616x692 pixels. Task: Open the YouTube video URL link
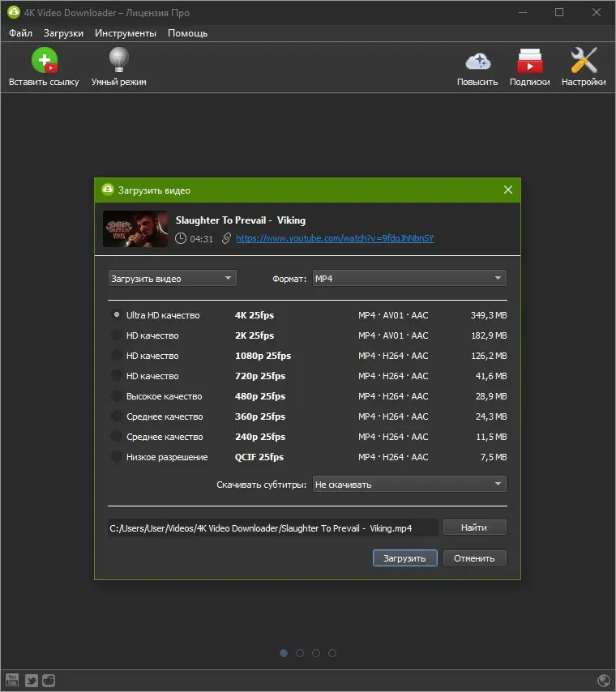point(336,238)
